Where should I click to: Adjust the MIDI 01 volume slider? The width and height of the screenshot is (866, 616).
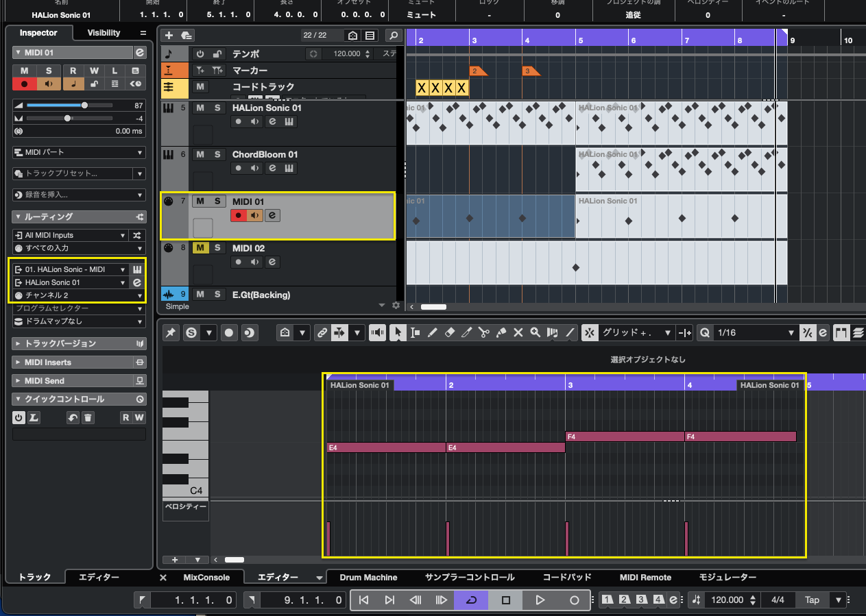pyautogui.click(x=84, y=106)
